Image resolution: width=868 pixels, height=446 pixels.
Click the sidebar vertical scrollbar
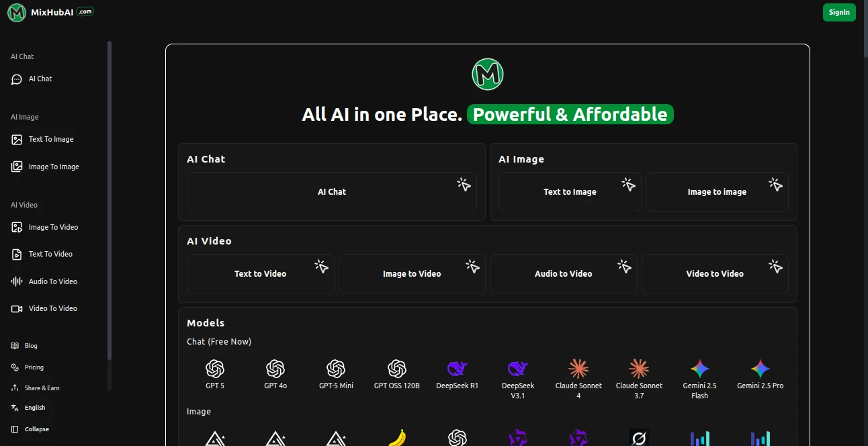(110, 202)
